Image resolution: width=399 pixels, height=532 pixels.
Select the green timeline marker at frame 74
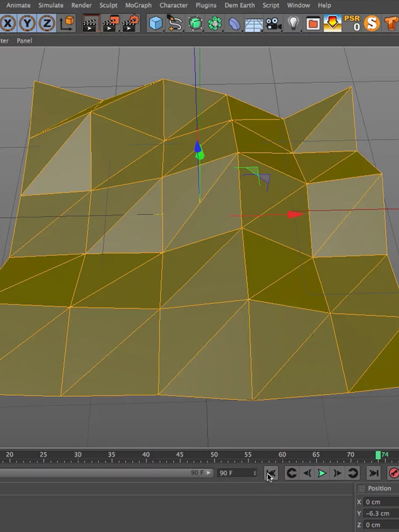(x=378, y=455)
